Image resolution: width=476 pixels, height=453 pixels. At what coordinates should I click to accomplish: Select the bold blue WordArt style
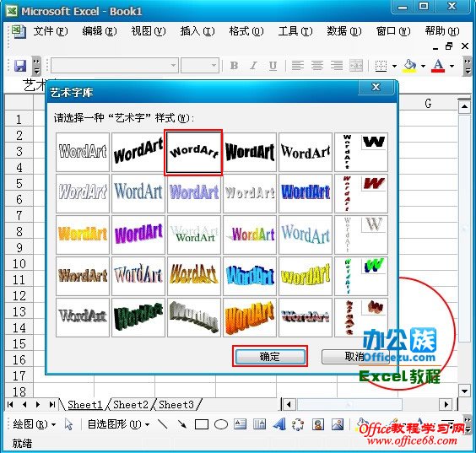pos(306,193)
